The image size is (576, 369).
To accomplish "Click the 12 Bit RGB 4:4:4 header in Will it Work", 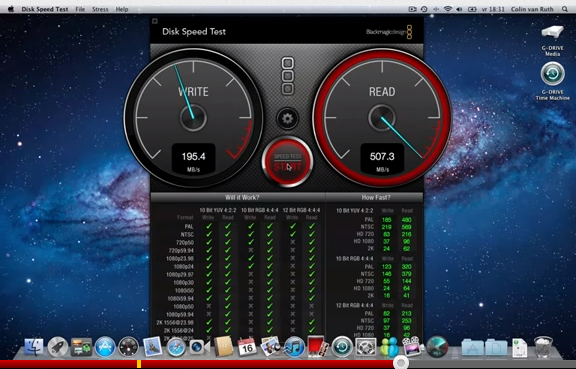I will pos(301,210).
